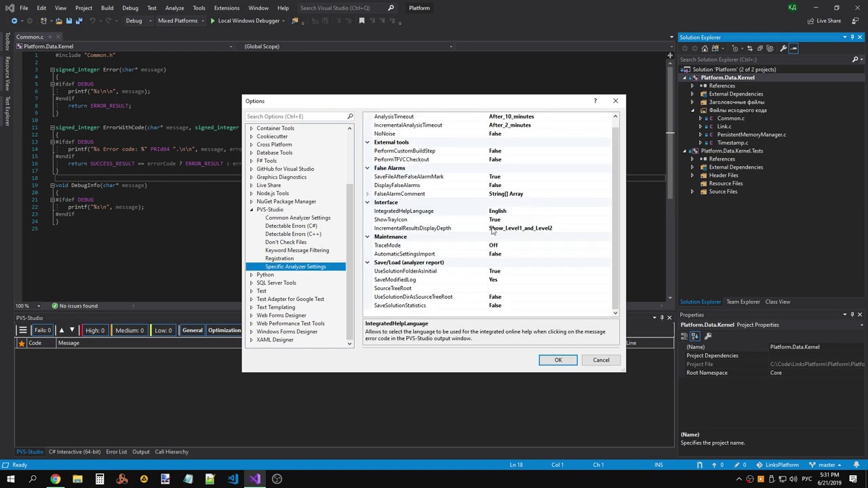
Task: Click the Solution Explorer pending changes filter icon
Action: point(735,48)
